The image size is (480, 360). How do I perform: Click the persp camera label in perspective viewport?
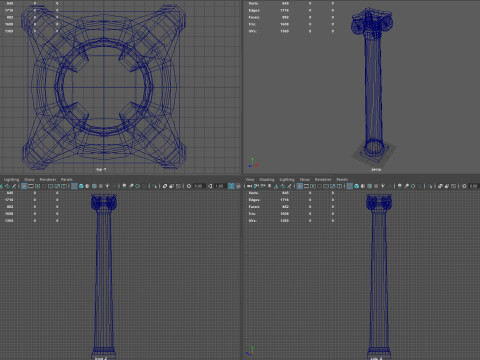[376, 169]
